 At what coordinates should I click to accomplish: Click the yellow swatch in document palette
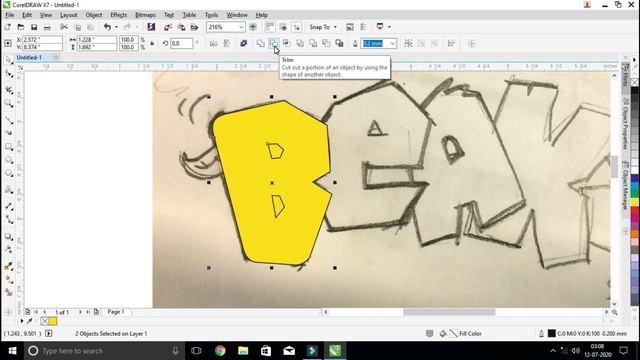53,321
